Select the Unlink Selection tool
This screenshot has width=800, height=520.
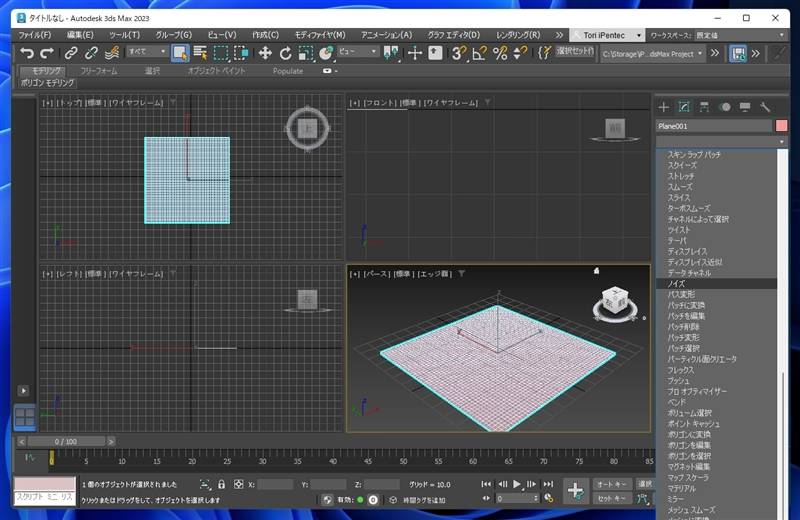[x=91, y=53]
